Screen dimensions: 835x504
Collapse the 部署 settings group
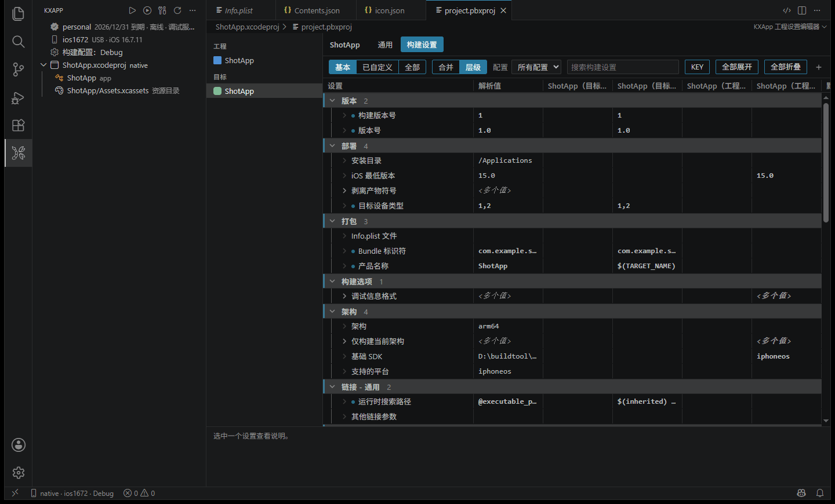tap(332, 146)
